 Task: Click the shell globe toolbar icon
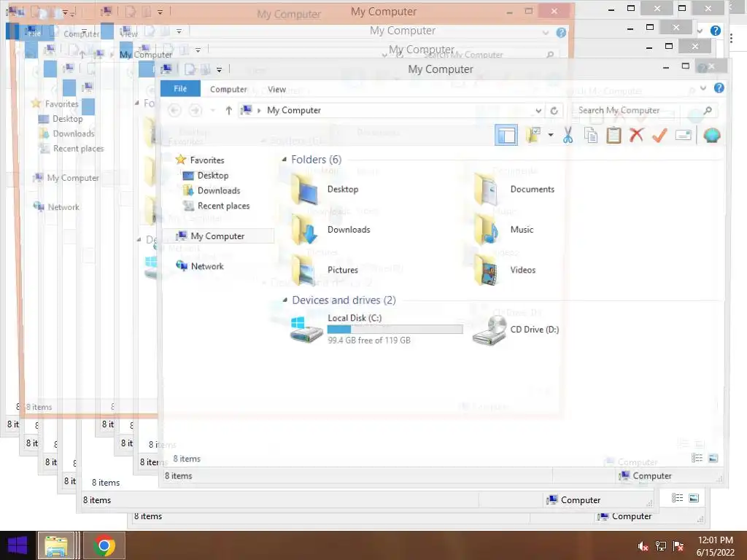coord(712,135)
